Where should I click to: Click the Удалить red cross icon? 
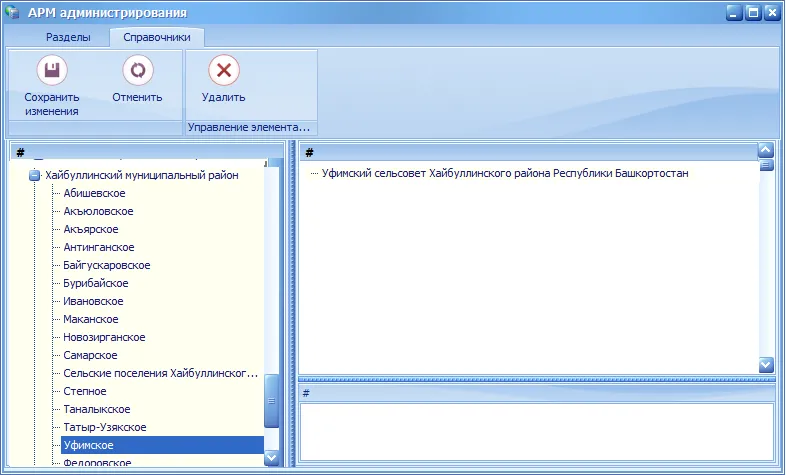tap(224, 70)
